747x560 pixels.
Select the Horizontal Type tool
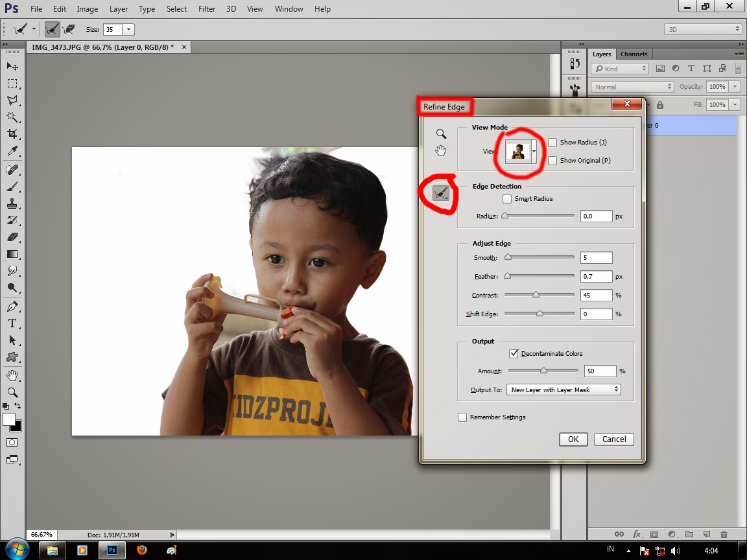coord(12,323)
